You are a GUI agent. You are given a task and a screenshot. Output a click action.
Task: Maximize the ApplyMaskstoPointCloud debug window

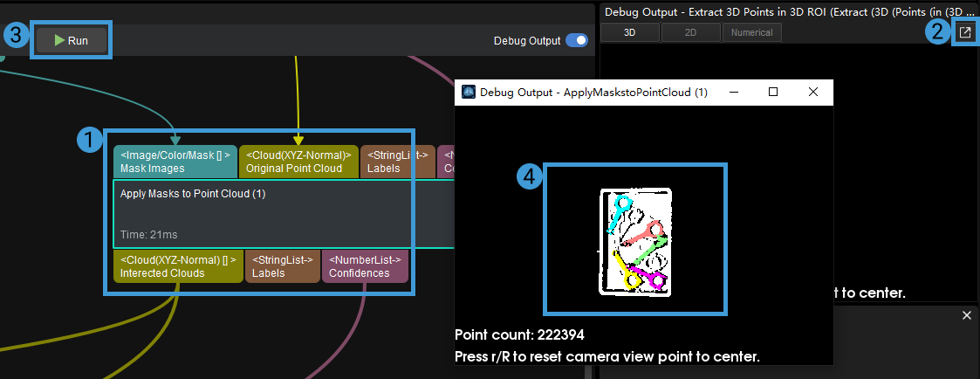(773, 92)
